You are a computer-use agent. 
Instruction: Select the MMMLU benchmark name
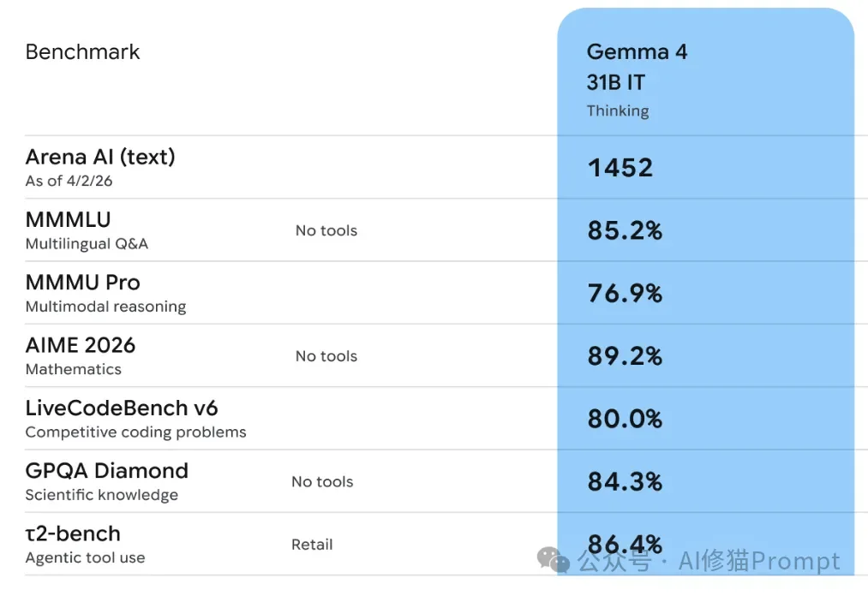(x=68, y=220)
